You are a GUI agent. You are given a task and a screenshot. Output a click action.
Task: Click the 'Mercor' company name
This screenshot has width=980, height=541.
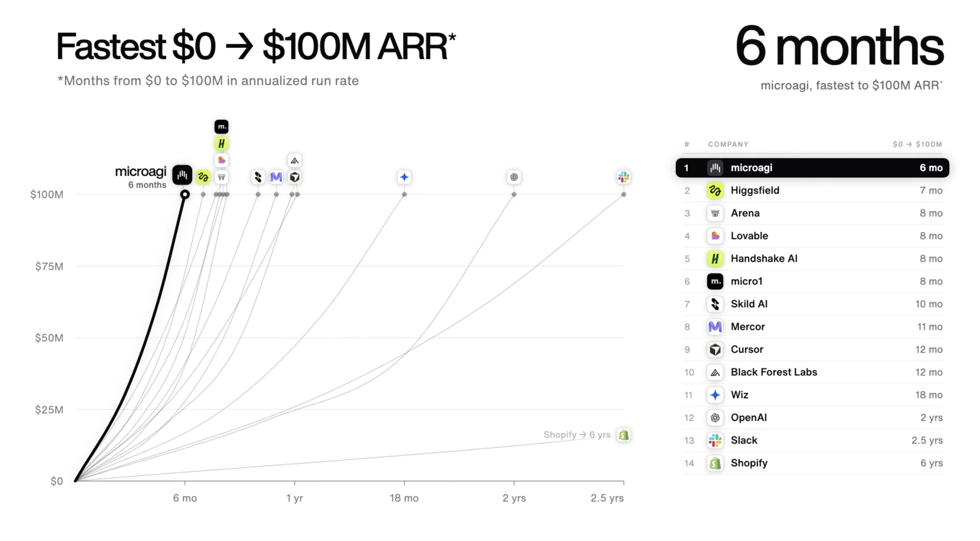pos(748,327)
